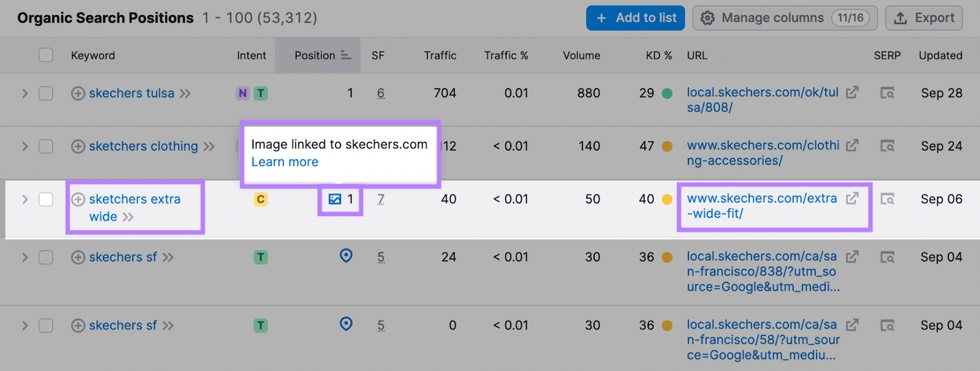980x371 pixels.
Task: Select the sketchers extra wide row checkbox
Action: tap(46, 200)
